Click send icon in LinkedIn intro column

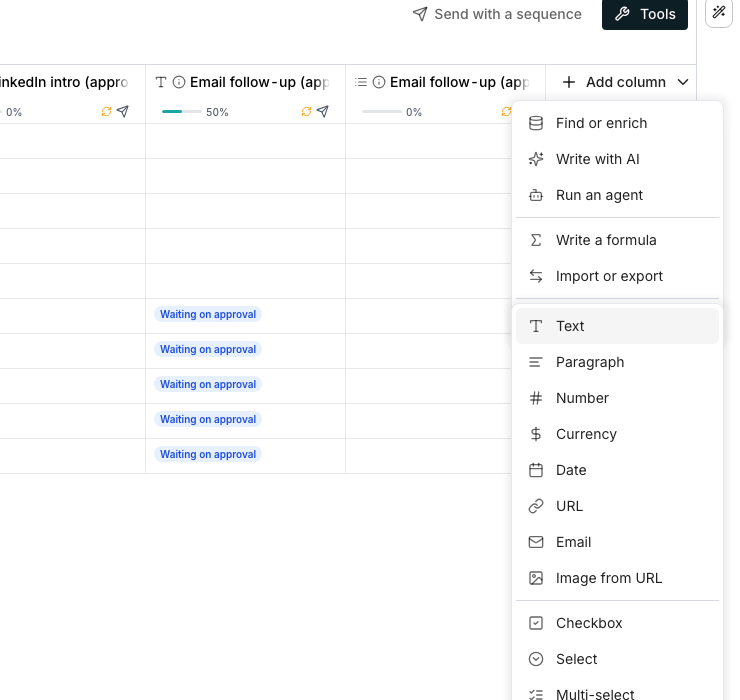click(x=123, y=111)
